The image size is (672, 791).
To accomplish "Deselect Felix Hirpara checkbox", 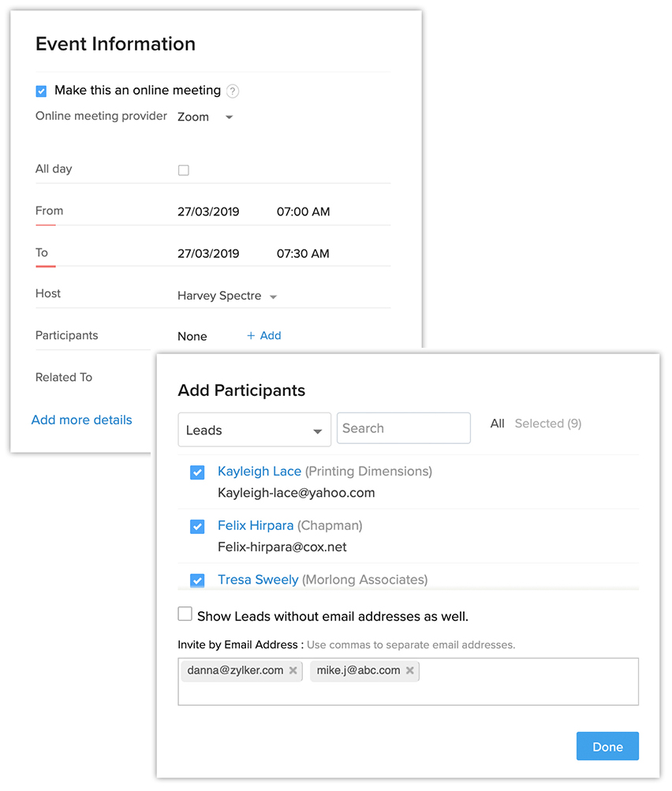I will point(197,526).
